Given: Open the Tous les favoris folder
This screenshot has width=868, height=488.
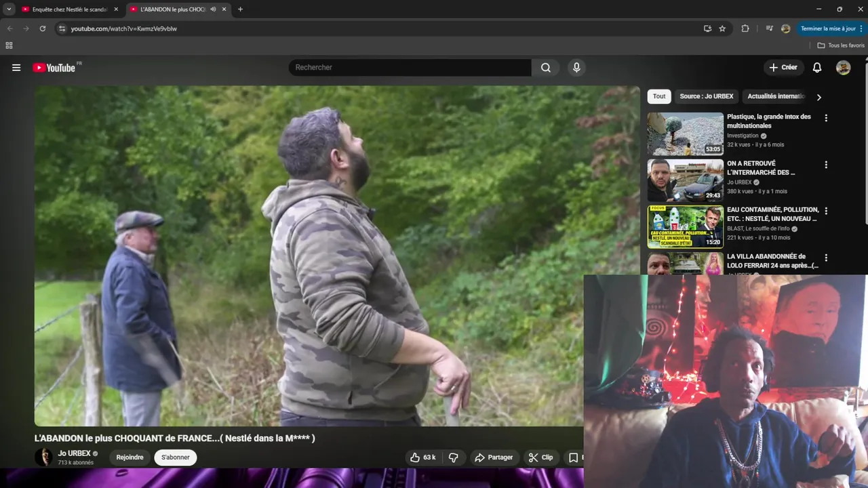Looking at the screenshot, I should coord(841,45).
